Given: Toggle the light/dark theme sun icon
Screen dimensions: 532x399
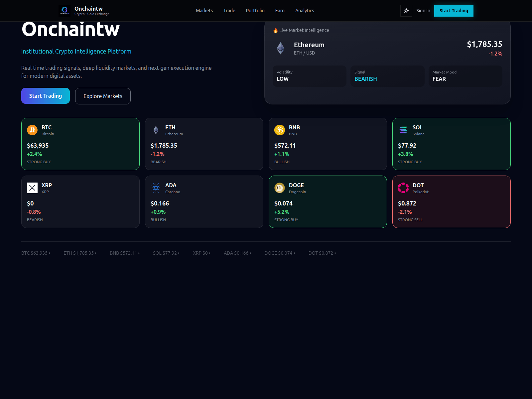Looking at the screenshot, I should click(406, 11).
